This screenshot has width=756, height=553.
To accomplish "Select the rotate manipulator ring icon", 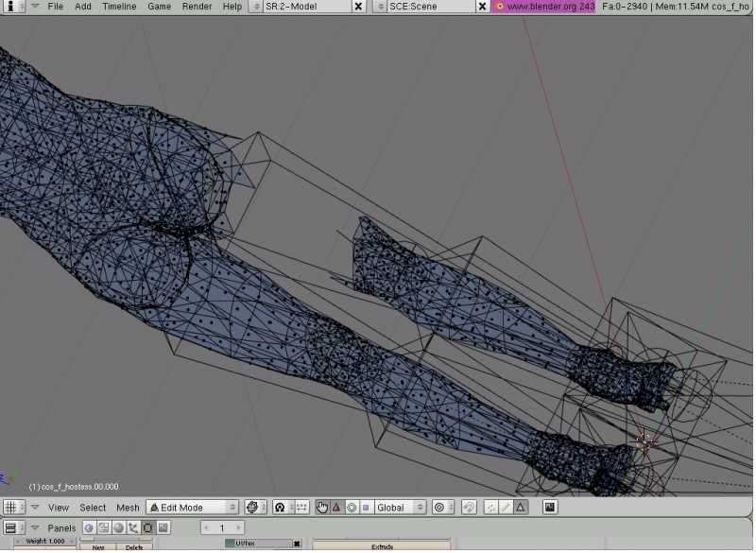I will pos(351,508).
